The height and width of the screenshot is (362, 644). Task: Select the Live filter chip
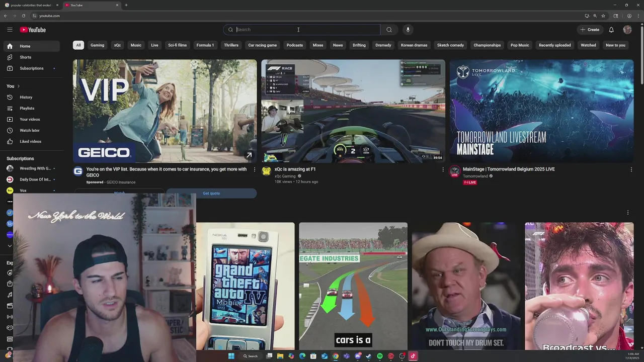tap(154, 45)
